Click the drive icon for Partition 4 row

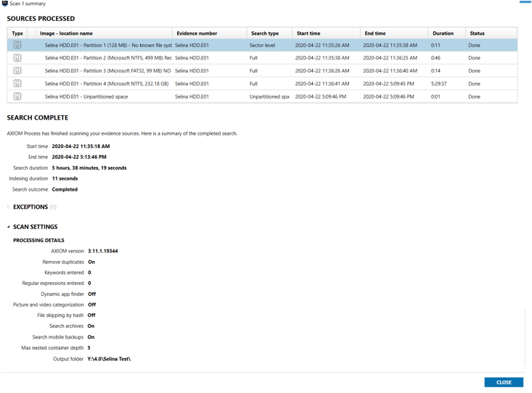pos(17,84)
